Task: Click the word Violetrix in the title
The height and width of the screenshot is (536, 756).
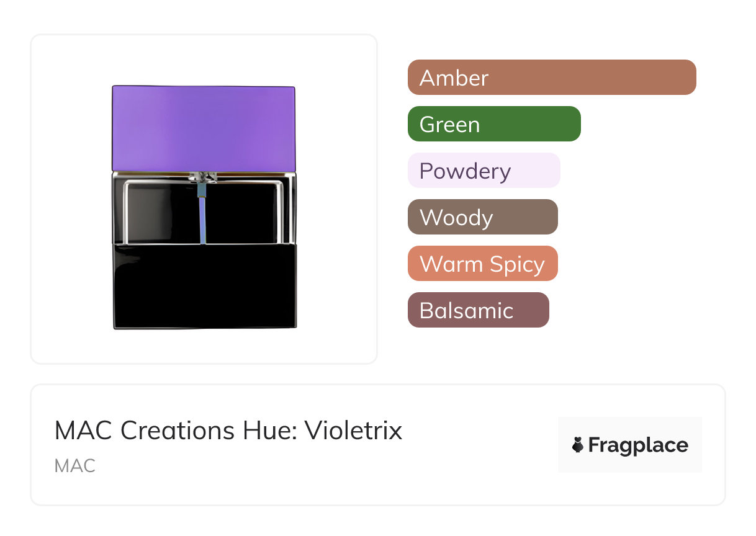Action: point(353,431)
